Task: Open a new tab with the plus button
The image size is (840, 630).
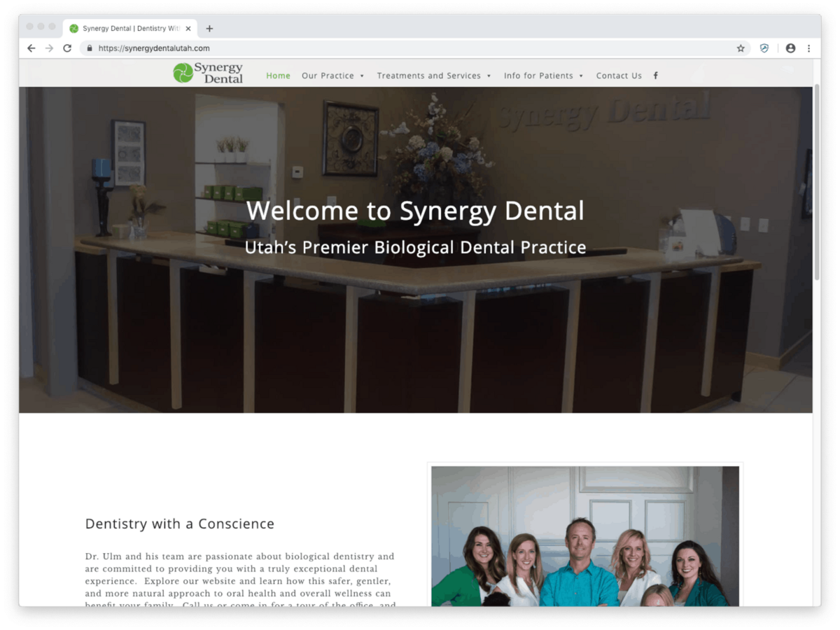Action: [209, 29]
